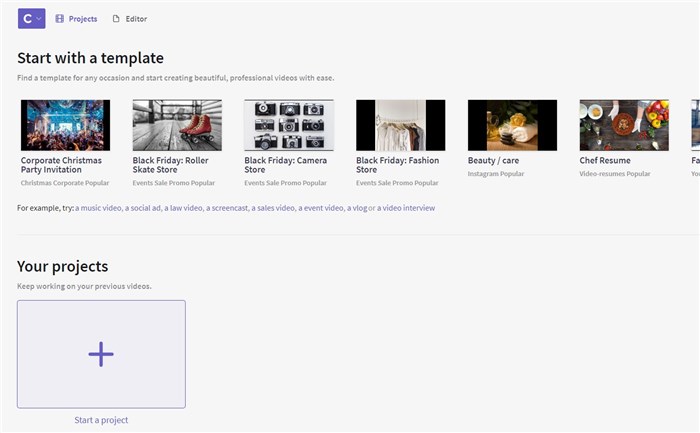700x433 pixels.
Task: Try the 'a music video' link
Action: pos(98,208)
